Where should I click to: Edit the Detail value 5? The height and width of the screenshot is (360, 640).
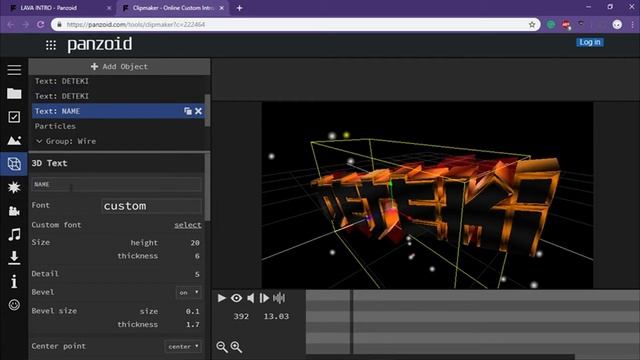(x=197, y=274)
